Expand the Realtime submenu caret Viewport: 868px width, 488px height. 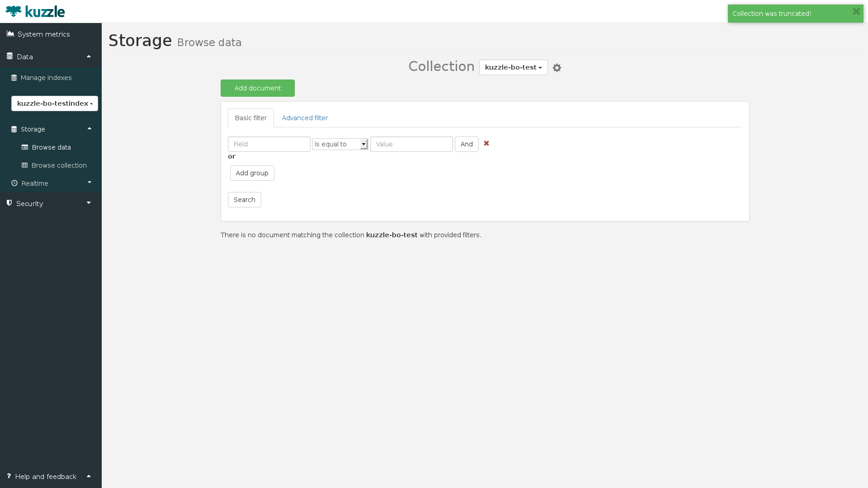(x=90, y=183)
